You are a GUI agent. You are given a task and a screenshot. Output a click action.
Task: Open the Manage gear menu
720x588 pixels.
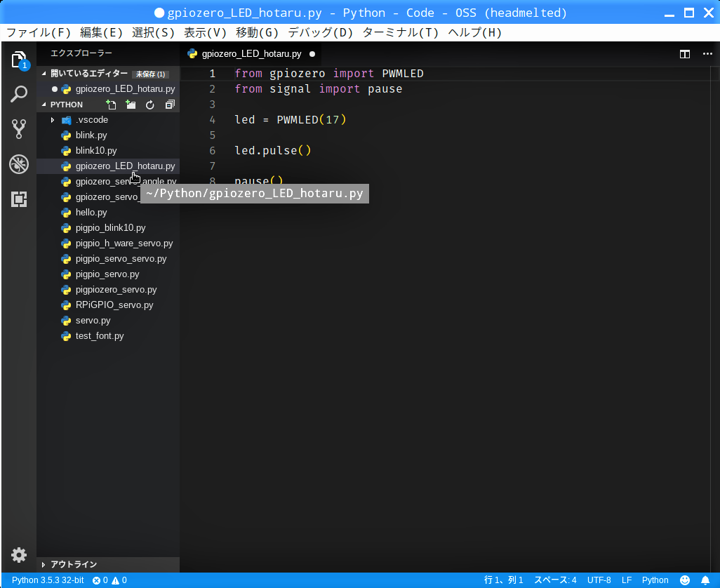(19, 555)
